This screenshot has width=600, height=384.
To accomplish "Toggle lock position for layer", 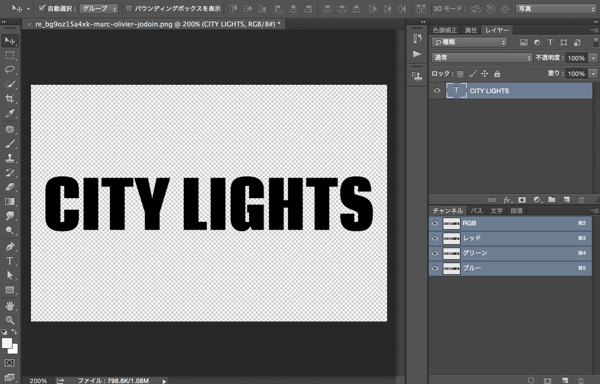I will pos(485,73).
